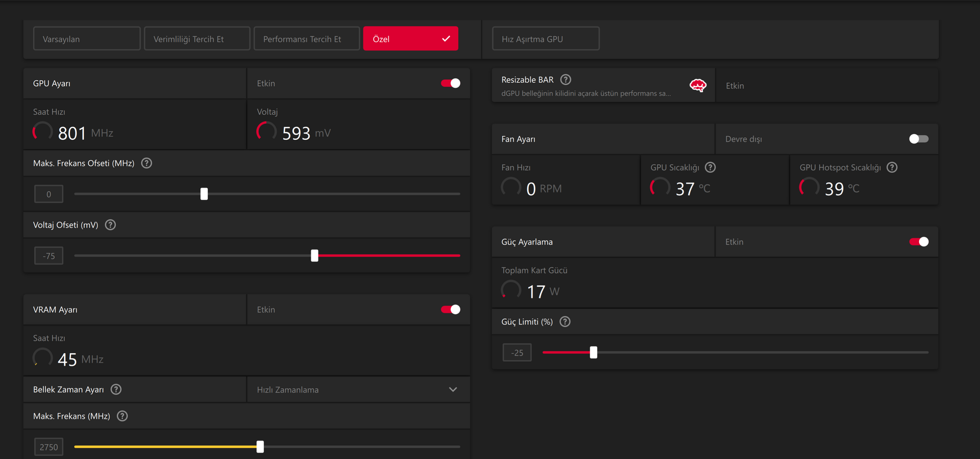Image resolution: width=980 pixels, height=459 pixels.
Task: Click the Fan Ayarı label
Action: click(518, 139)
